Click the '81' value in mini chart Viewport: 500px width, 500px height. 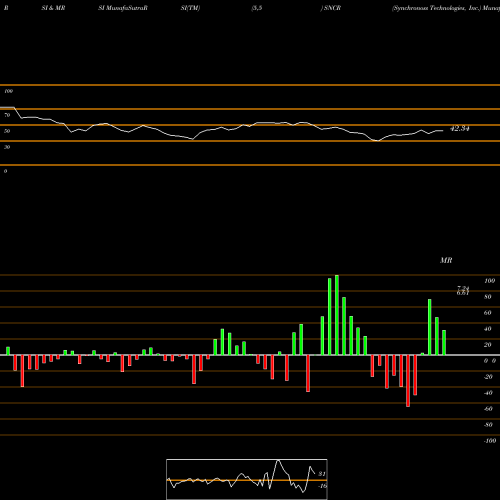(x=322, y=474)
